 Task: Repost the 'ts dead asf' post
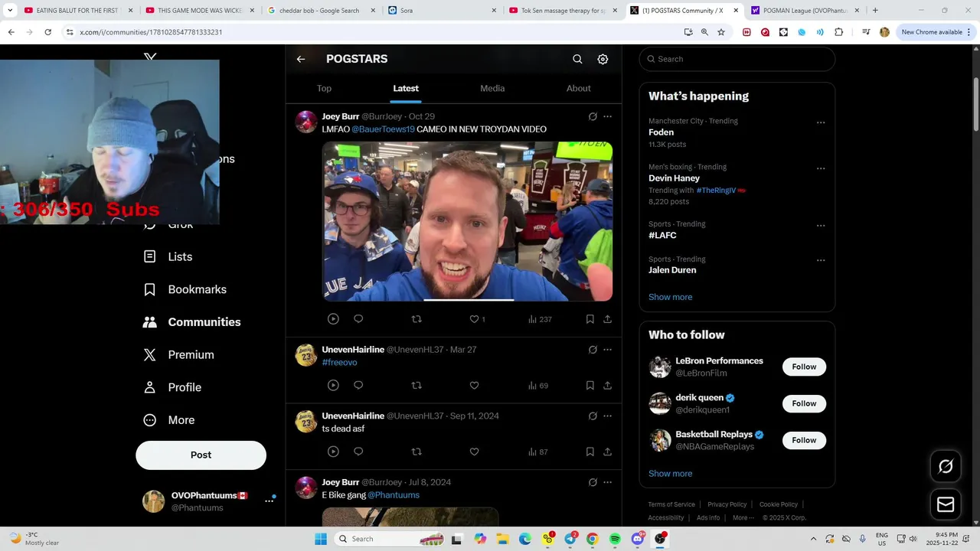[x=416, y=452]
